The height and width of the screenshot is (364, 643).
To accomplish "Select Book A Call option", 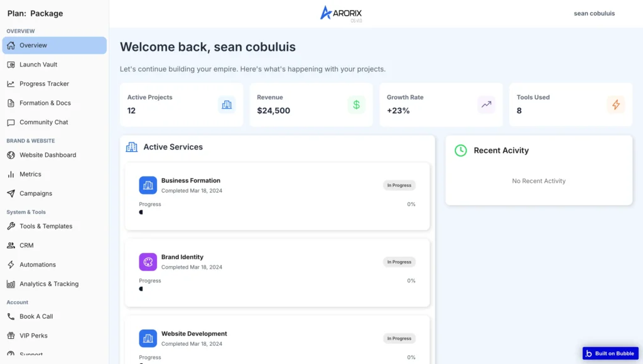I will coord(55,316).
